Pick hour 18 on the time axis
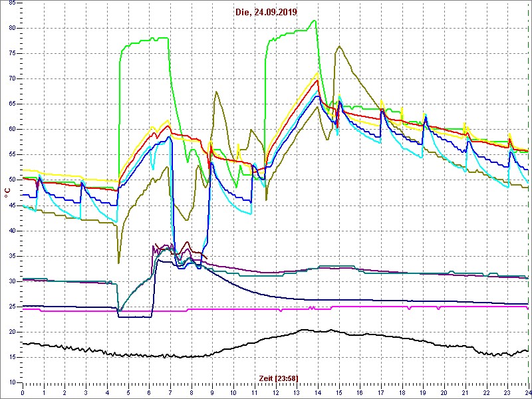532x399 pixels. point(402,392)
